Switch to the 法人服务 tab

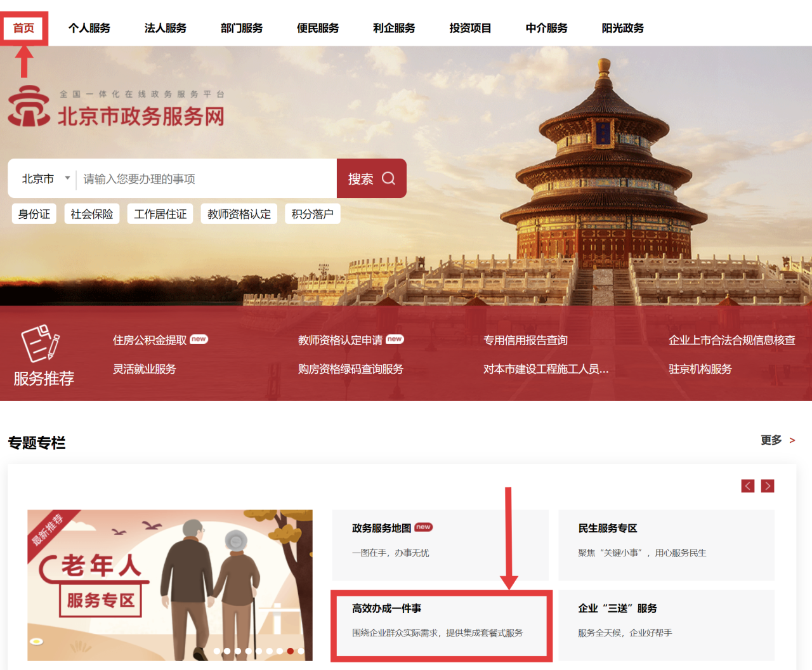(x=166, y=28)
